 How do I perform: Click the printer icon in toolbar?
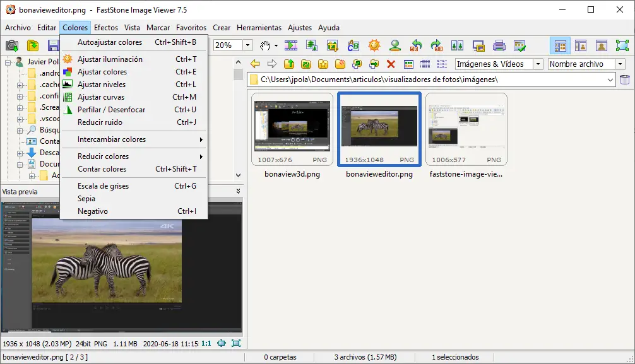pyautogui.click(x=499, y=45)
